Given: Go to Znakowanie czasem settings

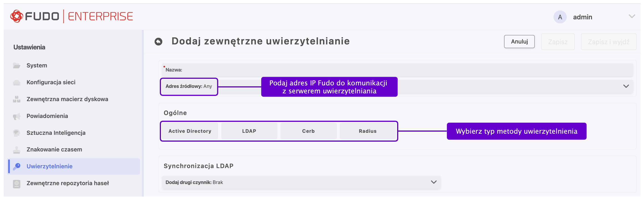Looking at the screenshot, I should tap(54, 150).
